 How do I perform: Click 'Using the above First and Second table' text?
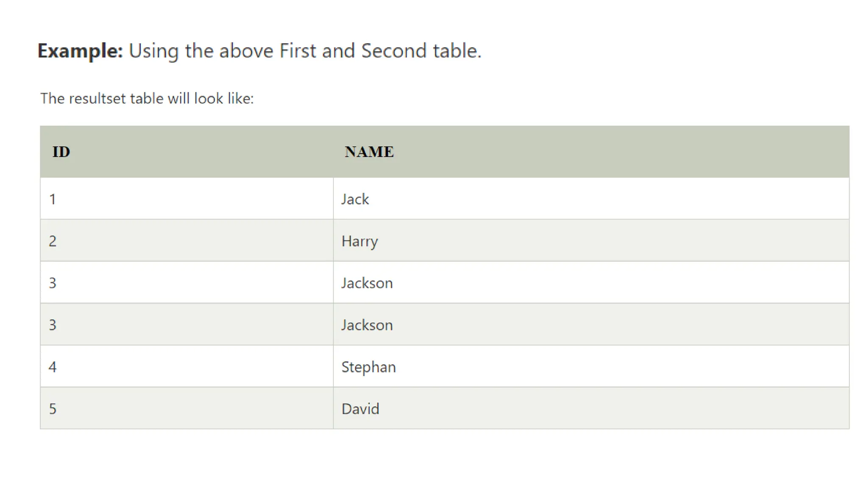pos(305,51)
